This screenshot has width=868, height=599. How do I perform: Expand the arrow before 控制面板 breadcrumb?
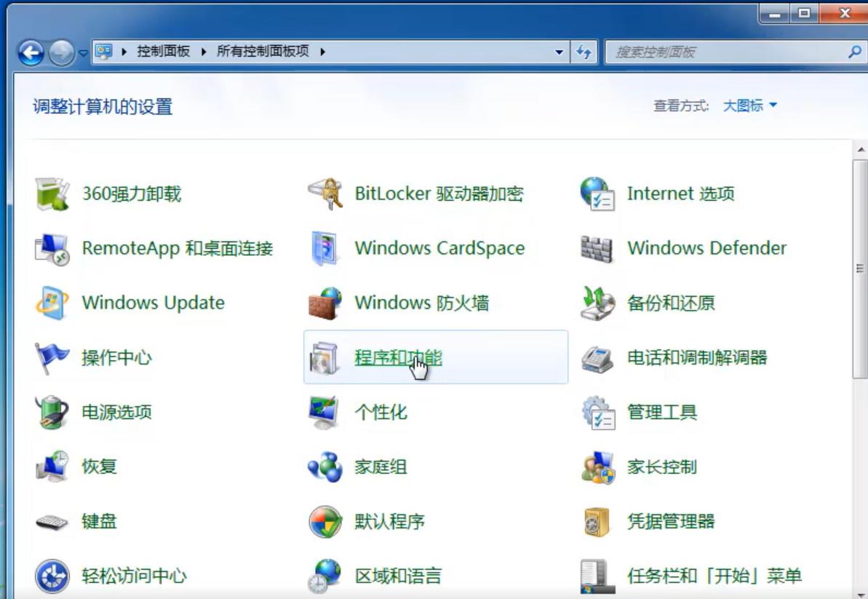click(x=124, y=52)
